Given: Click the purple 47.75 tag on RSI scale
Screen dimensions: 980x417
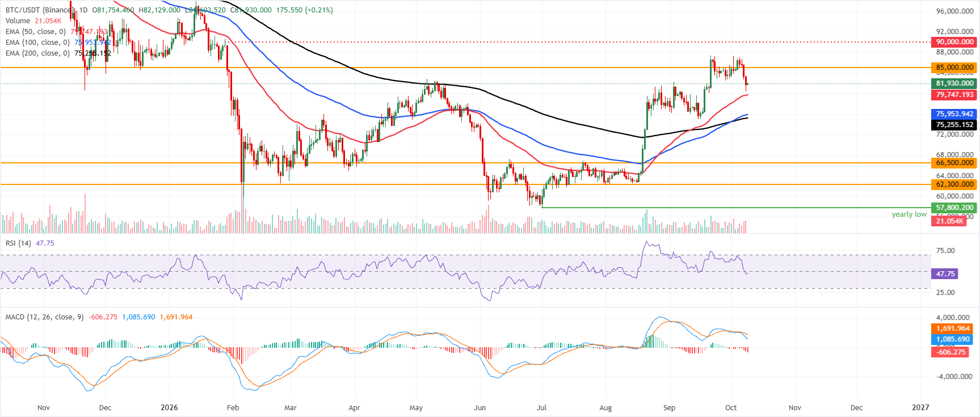Looking at the screenshot, I should click(x=945, y=274).
